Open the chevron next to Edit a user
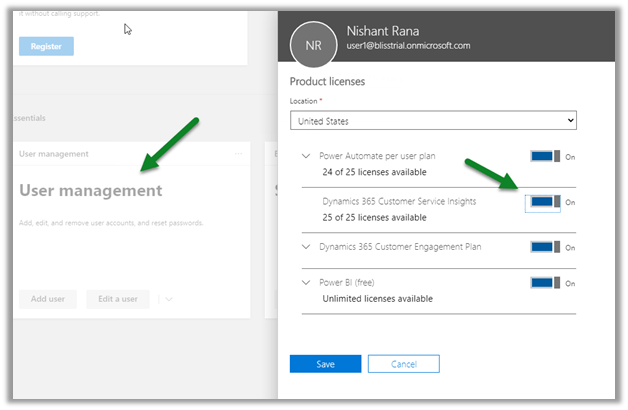This screenshot has height=410, width=628. (x=168, y=299)
